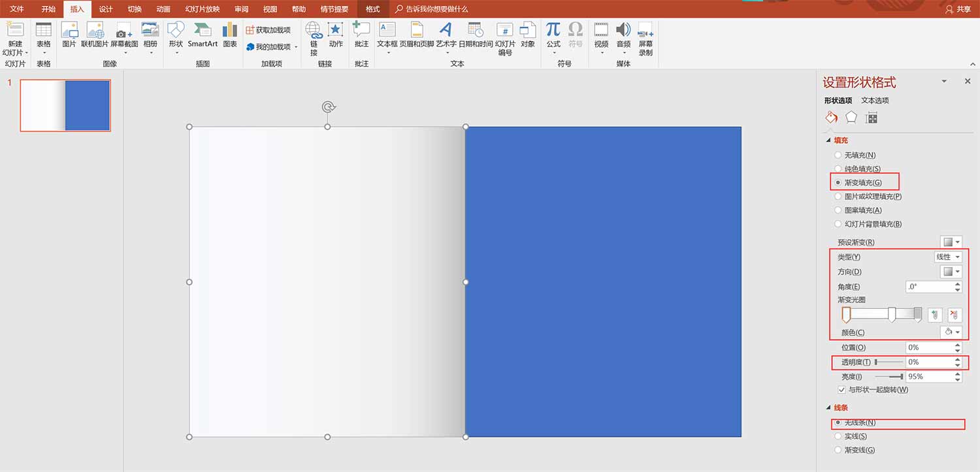
Task: Click the 角度 angle input field
Action: click(x=930, y=287)
